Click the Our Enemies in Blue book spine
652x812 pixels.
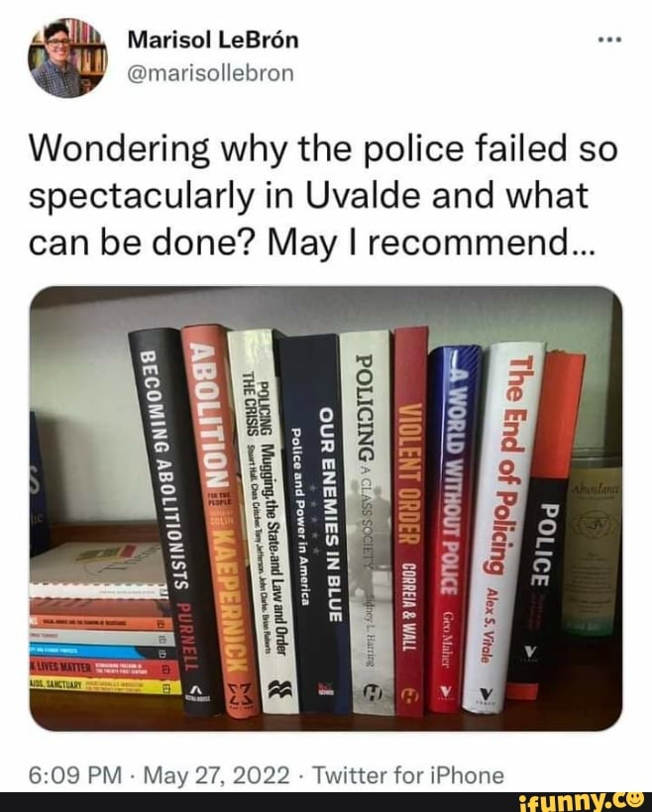(316, 523)
